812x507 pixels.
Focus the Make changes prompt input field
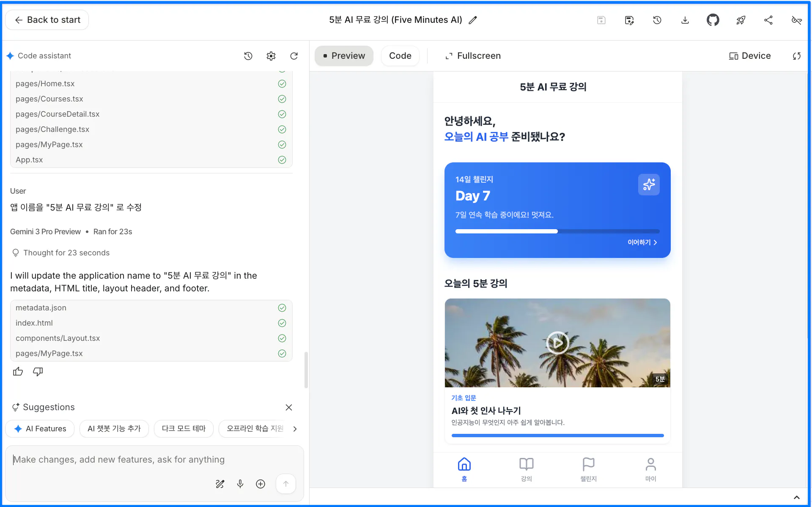118,460
